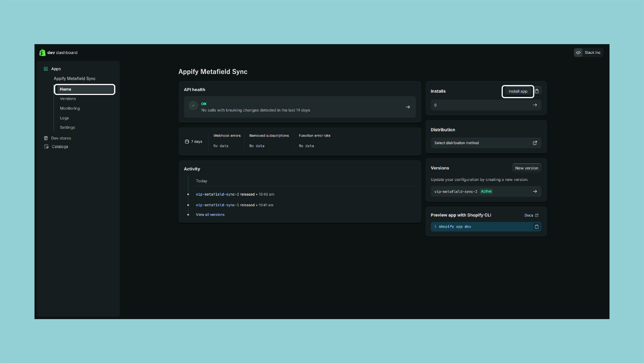
Task: Open vip-metafield-sync-2 active version arrow
Action: 535,191
